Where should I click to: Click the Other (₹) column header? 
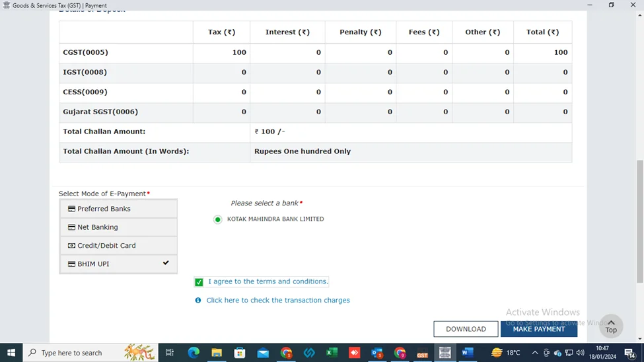pos(483,32)
